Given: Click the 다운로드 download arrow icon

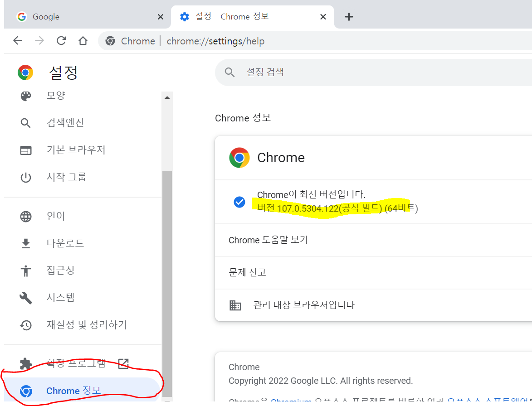Looking at the screenshot, I should tap(26, 243).
